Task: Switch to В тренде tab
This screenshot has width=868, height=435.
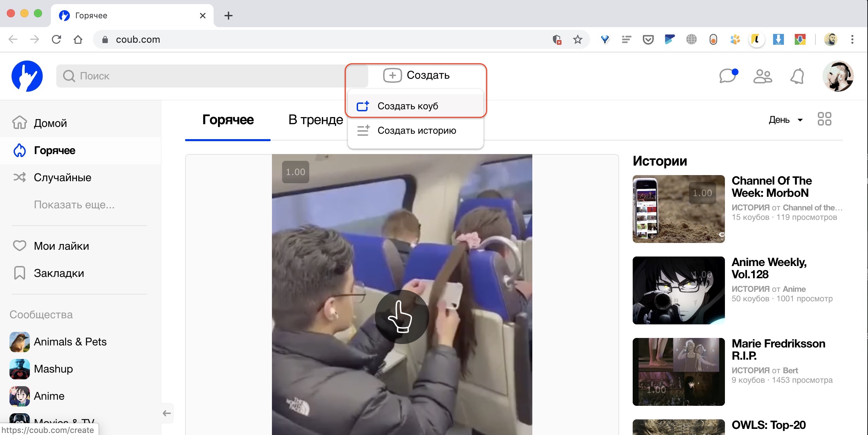Action: coord(315,120)
